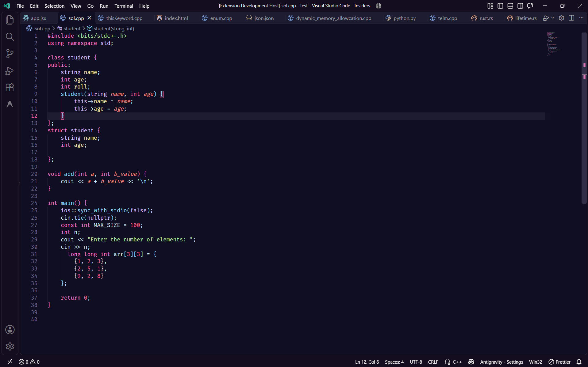Open the editor More Actions menu

[x=581, y=18]
